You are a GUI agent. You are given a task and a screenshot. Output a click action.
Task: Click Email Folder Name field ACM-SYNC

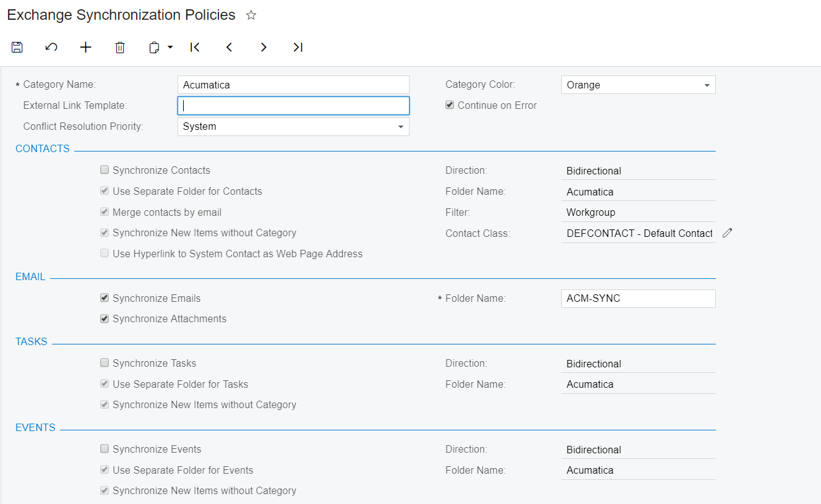[638, 299]
